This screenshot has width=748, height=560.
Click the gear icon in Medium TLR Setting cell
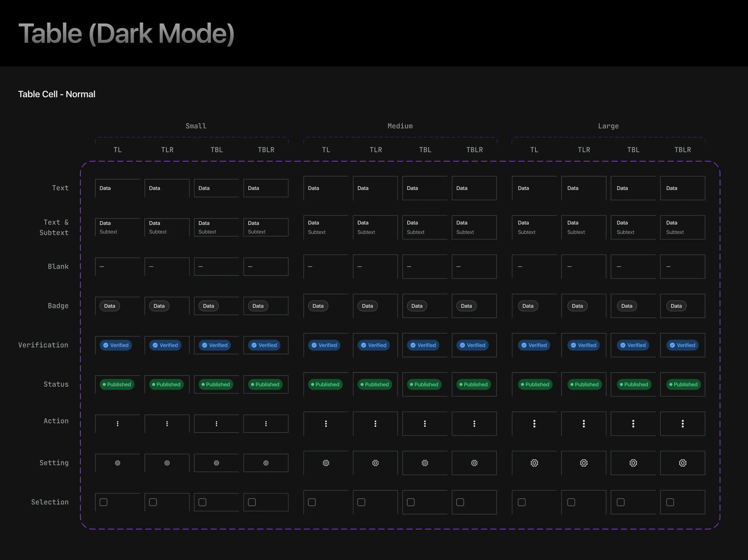pos(375,463)
